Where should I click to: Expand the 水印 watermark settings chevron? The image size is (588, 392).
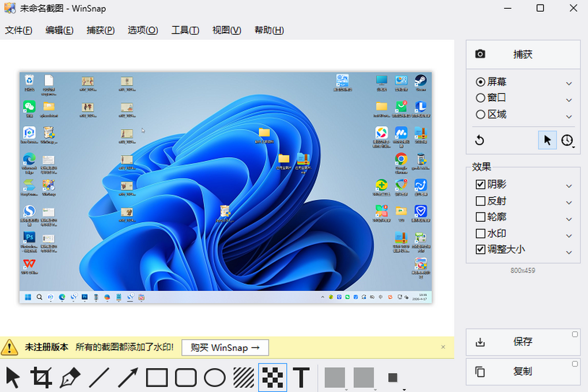(569, 235)
